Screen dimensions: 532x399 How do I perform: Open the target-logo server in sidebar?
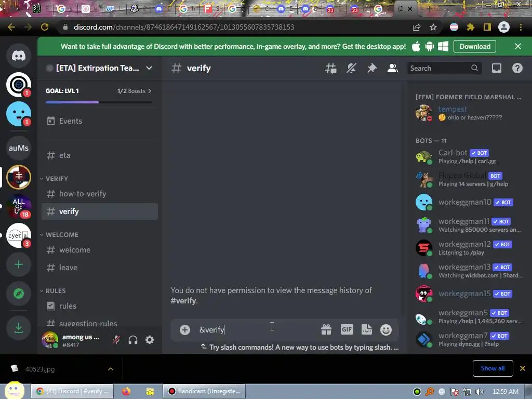19,85
